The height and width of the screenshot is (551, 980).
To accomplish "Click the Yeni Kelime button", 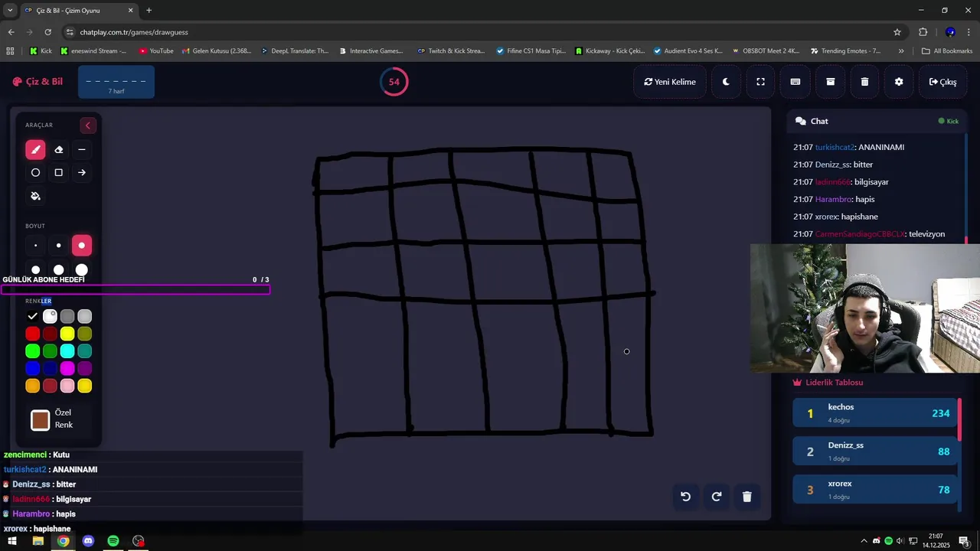I will click(x=670, y=82).
